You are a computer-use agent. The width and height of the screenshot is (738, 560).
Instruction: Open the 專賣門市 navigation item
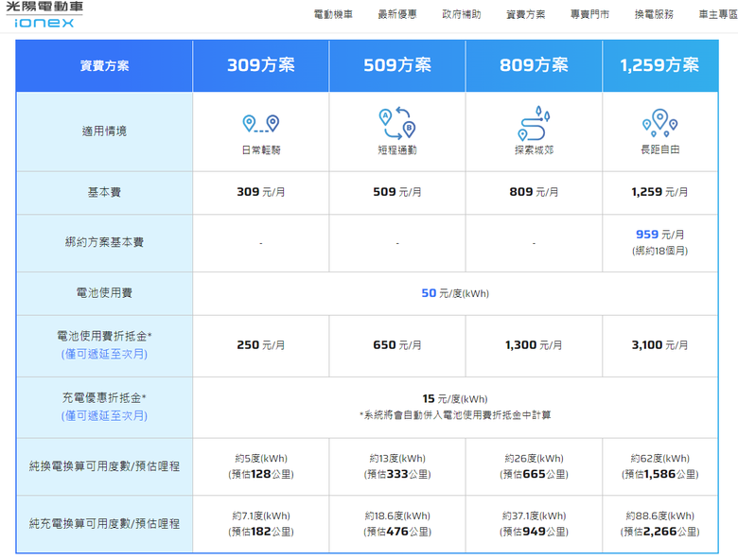click(589, 14)
